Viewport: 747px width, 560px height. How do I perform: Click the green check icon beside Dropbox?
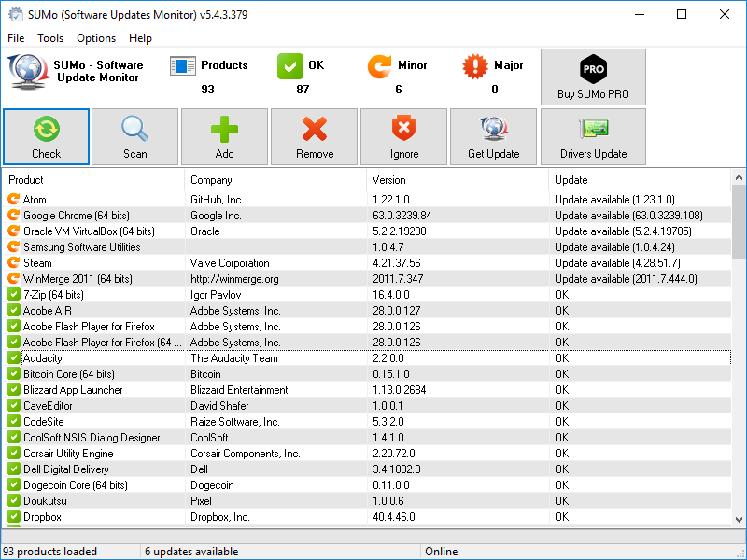(x=14, y=517)
